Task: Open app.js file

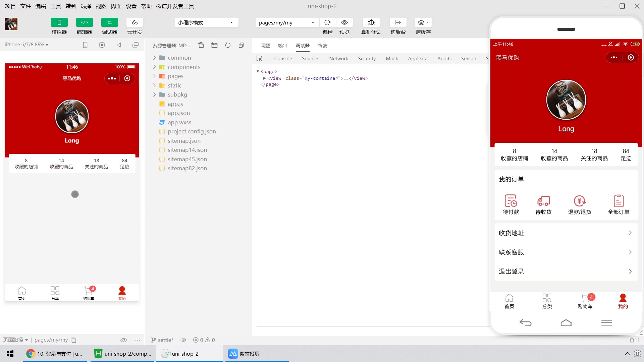Action: click(x=175, y=104)
